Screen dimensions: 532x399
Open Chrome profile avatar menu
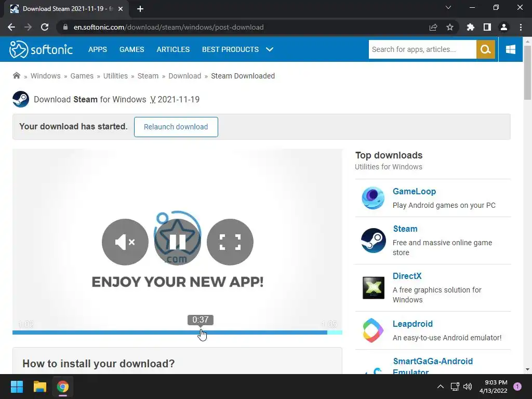pos(504,27)
